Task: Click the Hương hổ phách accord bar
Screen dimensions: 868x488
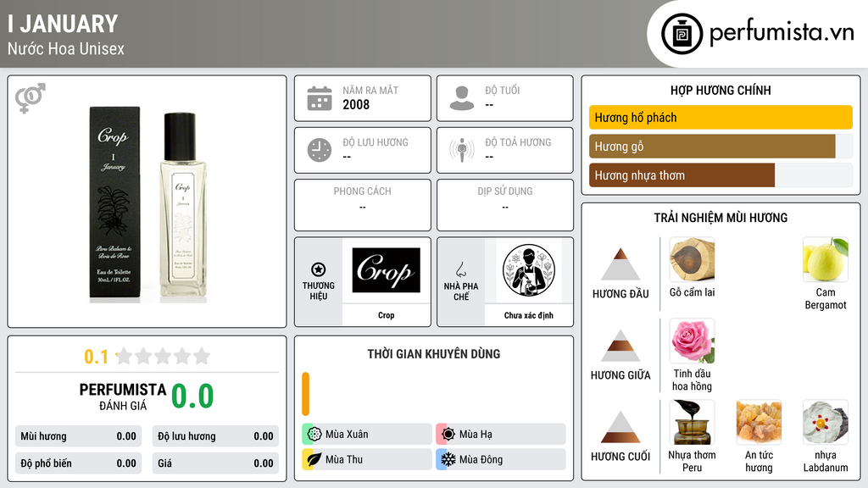Action: 721,117
